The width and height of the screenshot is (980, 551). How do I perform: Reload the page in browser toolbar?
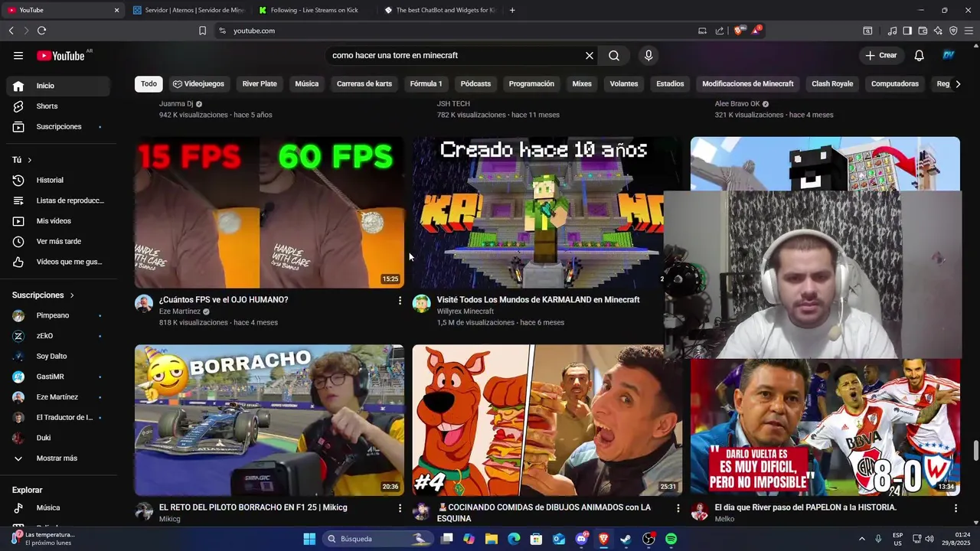pos(41,31)
